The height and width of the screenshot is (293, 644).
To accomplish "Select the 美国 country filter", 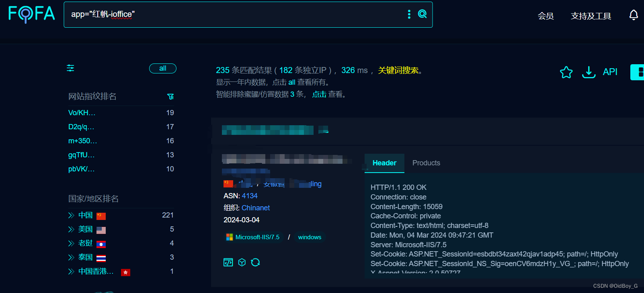I will point(85,230).
